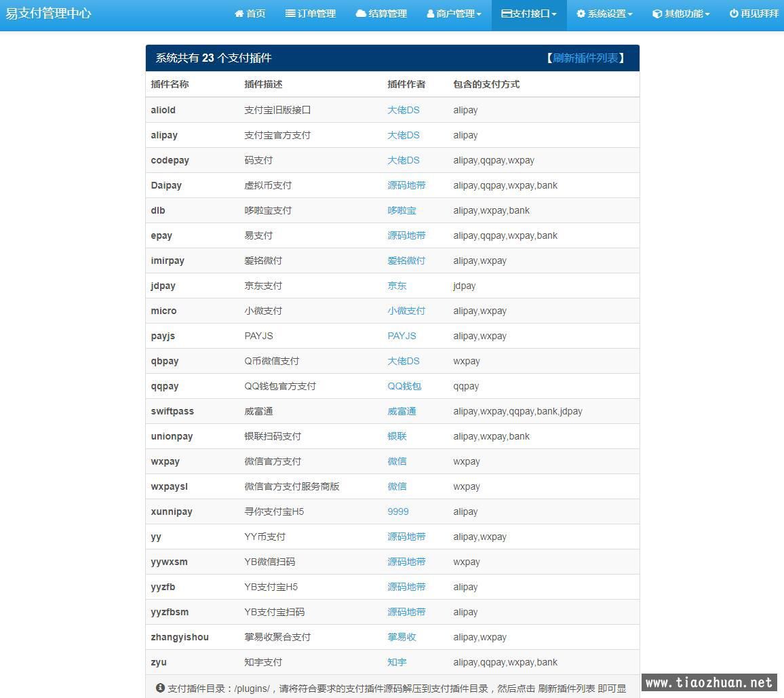Click the cube icon beside 其他功能
The height and width of the screenshot is (698, 784).
pyautogui.click(x=656, y=14)
